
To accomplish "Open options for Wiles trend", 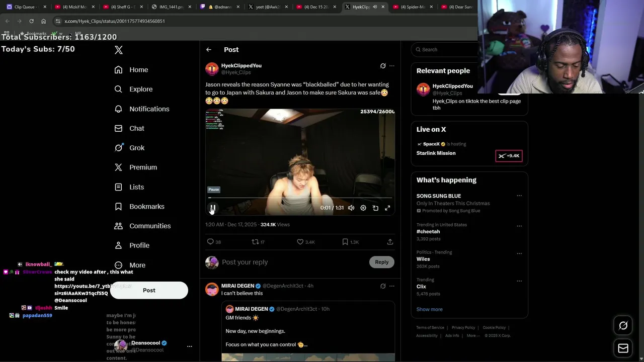I will point(519,253).
